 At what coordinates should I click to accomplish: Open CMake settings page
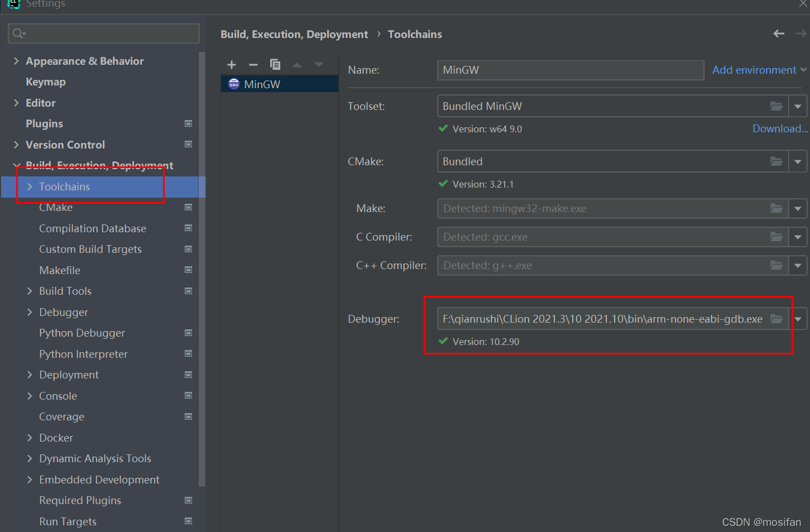pos(56,207)
